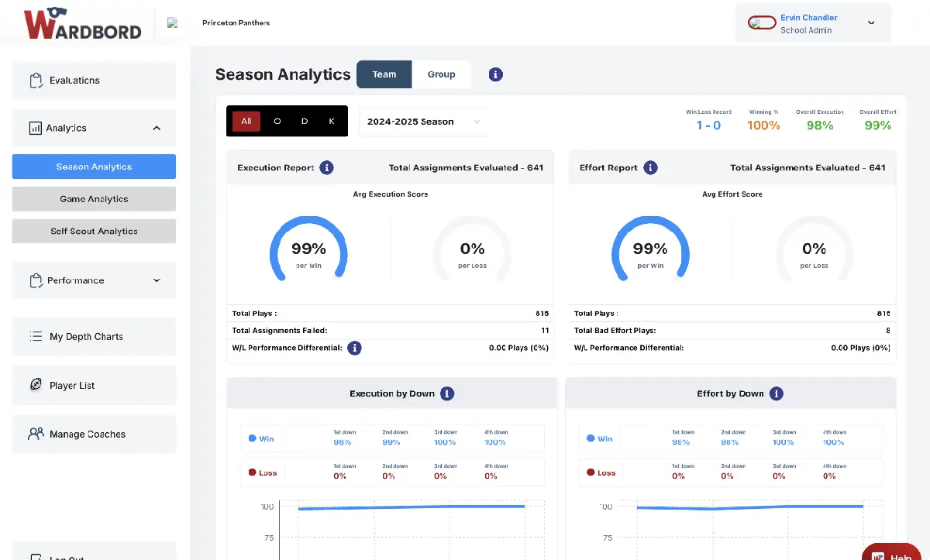
Task: Click the Execution Report info icon
Action: tap(325, 167)
